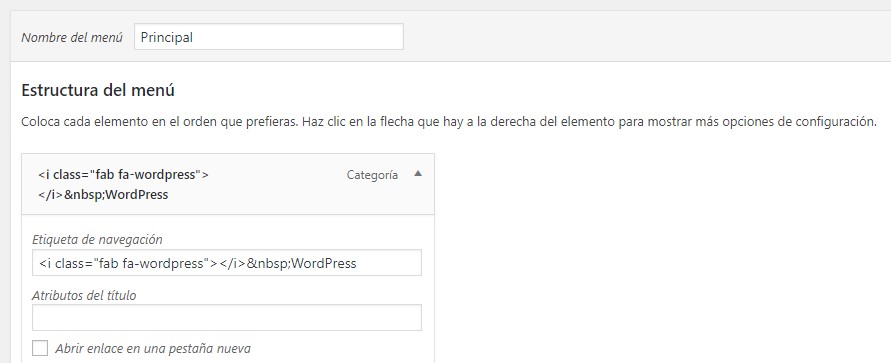Click the Nombre del menú input field
Viewport: 891px width, 363px height.
tap(269, 37)
